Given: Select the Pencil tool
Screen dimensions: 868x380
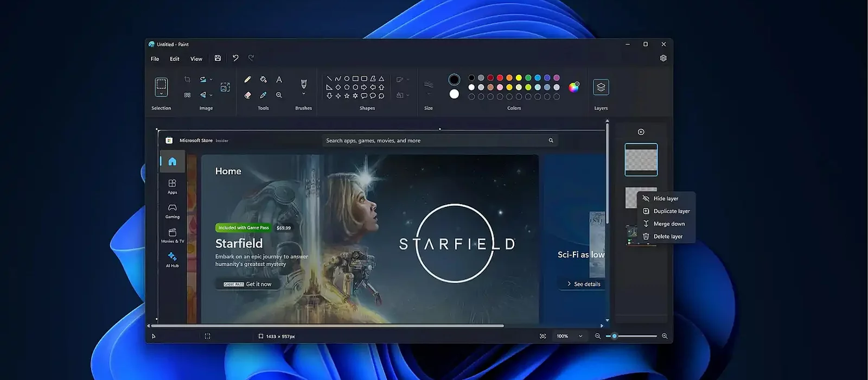Looking at the screenshot, I should point(247,79).
